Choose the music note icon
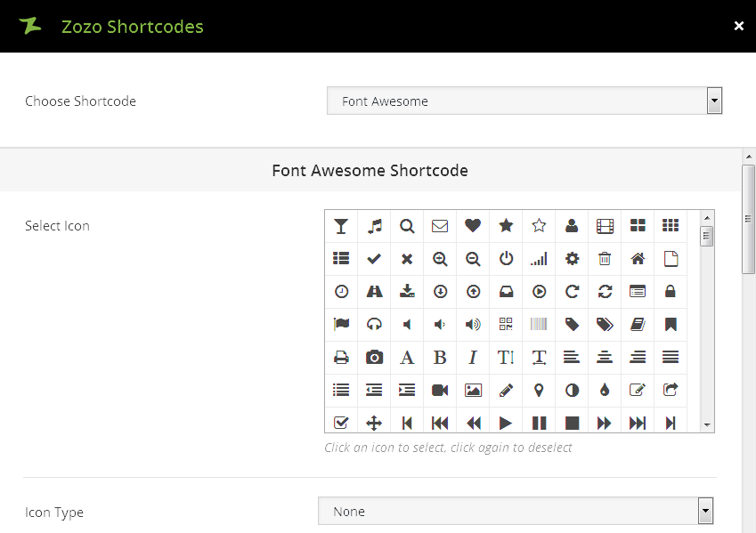 [x=374, y=226]
